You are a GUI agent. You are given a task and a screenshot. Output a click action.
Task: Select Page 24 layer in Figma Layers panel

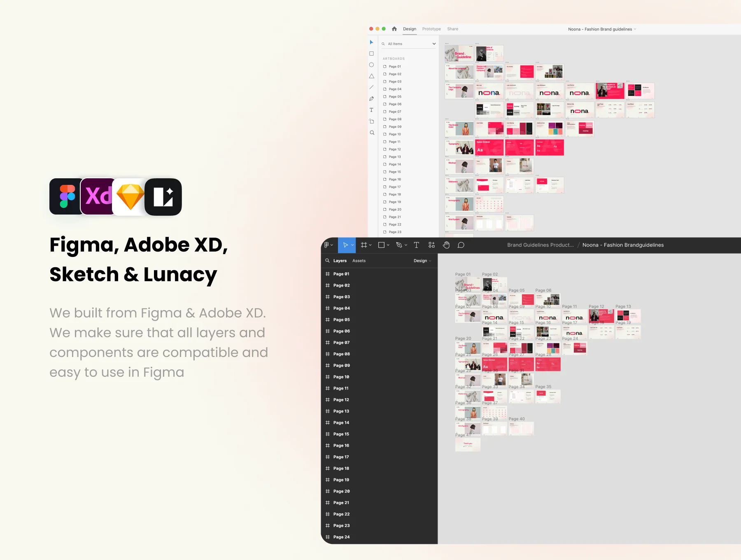coord(379,537)
